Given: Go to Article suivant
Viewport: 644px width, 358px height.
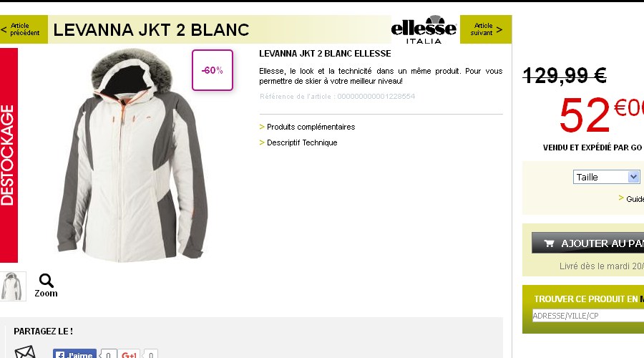Looking at the screenshot, I should [486, 29].
